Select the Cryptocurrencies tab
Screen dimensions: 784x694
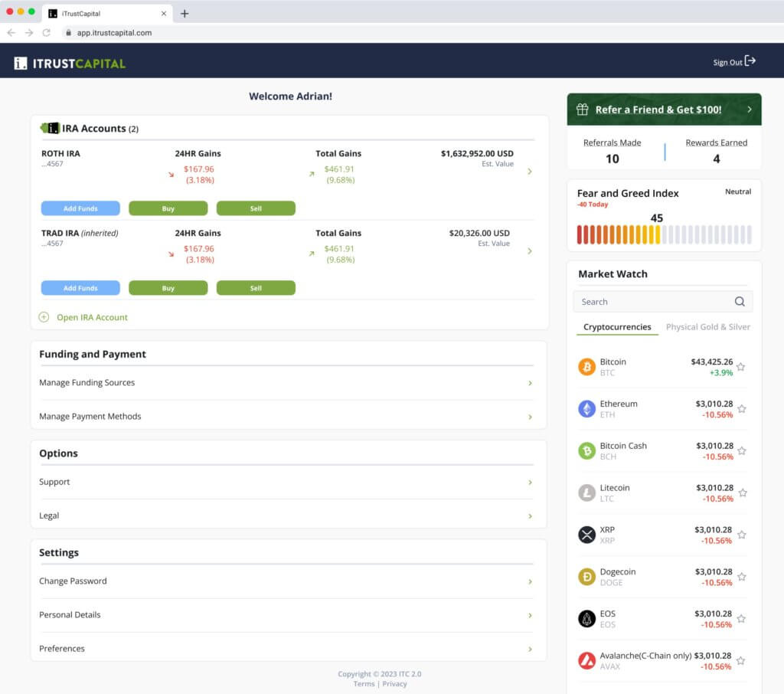617,326
